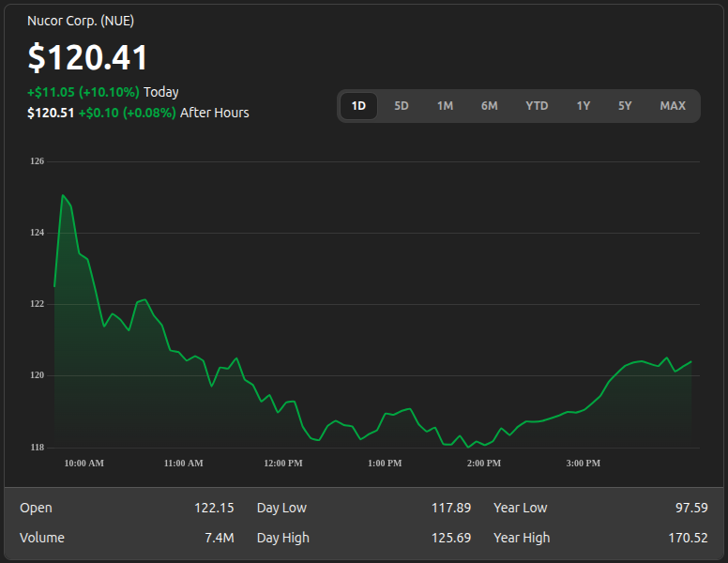This screenshot has width=728, height=563.
Task: Switch chart to 1M range
Action: tap(445, 106)
